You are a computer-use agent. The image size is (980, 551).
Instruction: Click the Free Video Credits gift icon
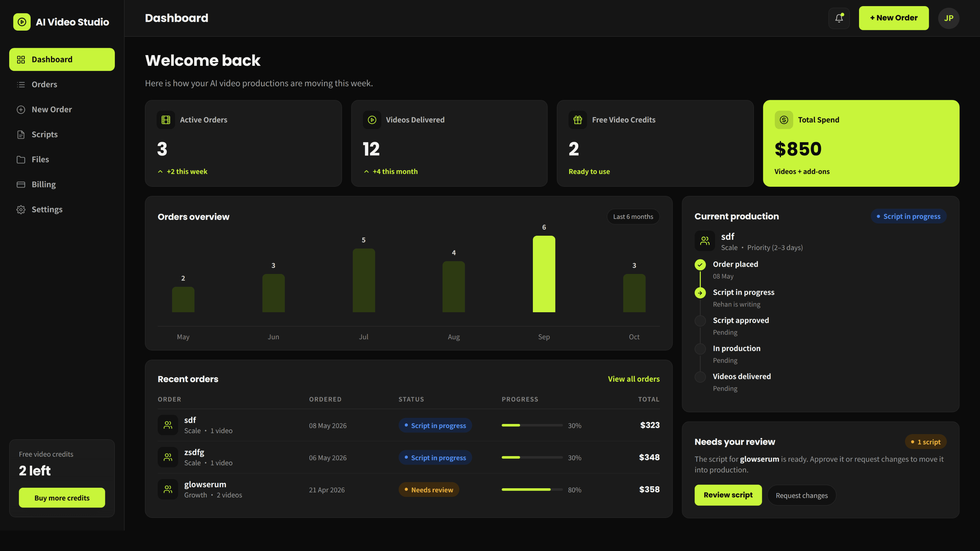578,120
